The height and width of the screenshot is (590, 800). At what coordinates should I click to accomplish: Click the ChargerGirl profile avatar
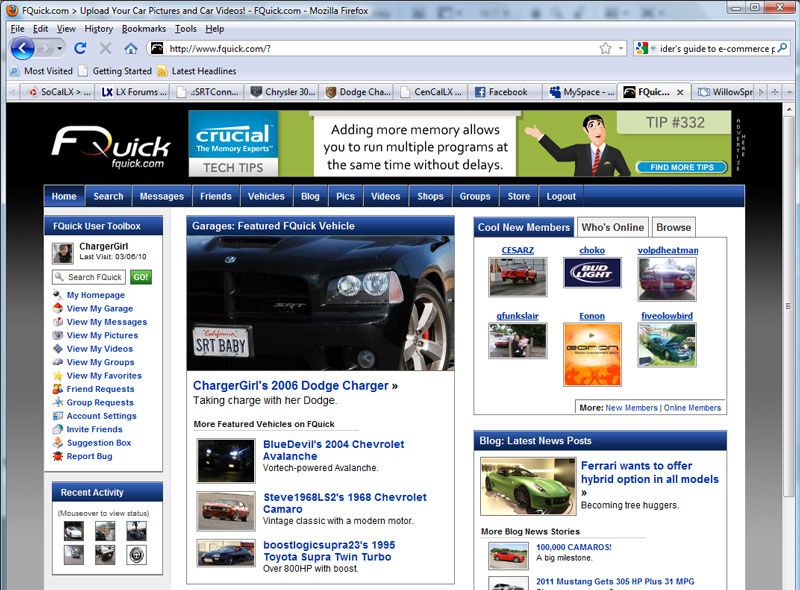pos(63,253)
